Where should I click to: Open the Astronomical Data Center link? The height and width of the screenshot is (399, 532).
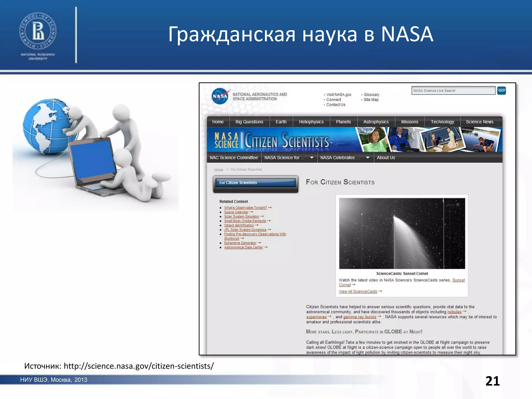click(243, 248)
